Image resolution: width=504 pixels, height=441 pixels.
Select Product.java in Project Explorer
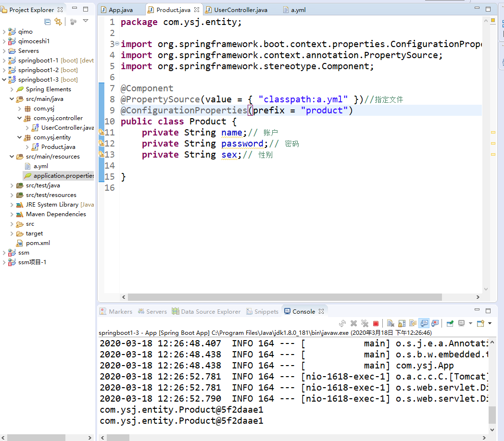point(58,147)
